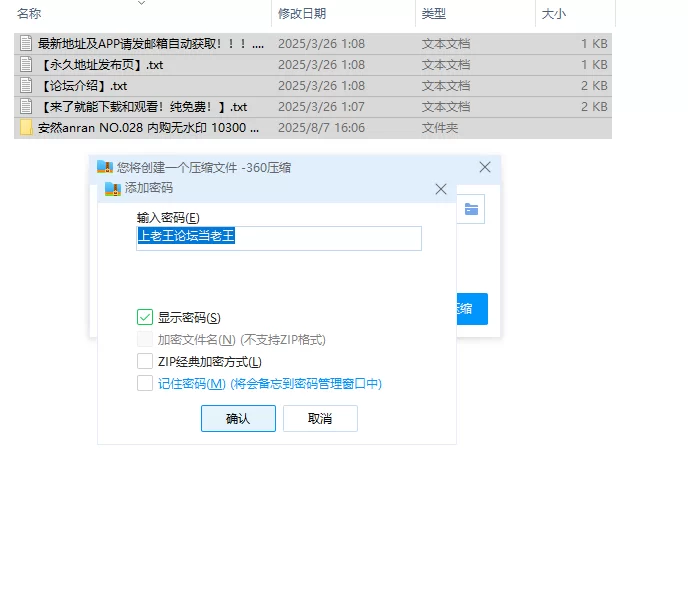The image size is (688, 613).
Task: Cancel the password dialog with 取消
Action: (x=320, y=418)
